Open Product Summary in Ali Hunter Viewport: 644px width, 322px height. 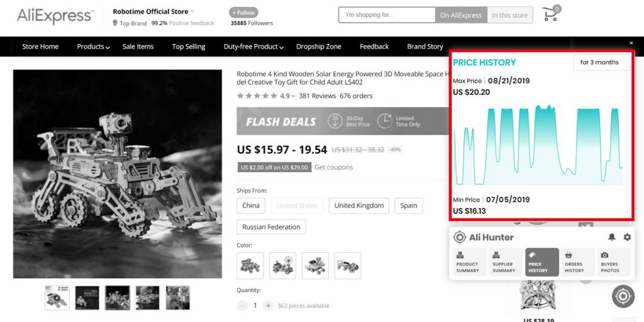coord(469,262)
